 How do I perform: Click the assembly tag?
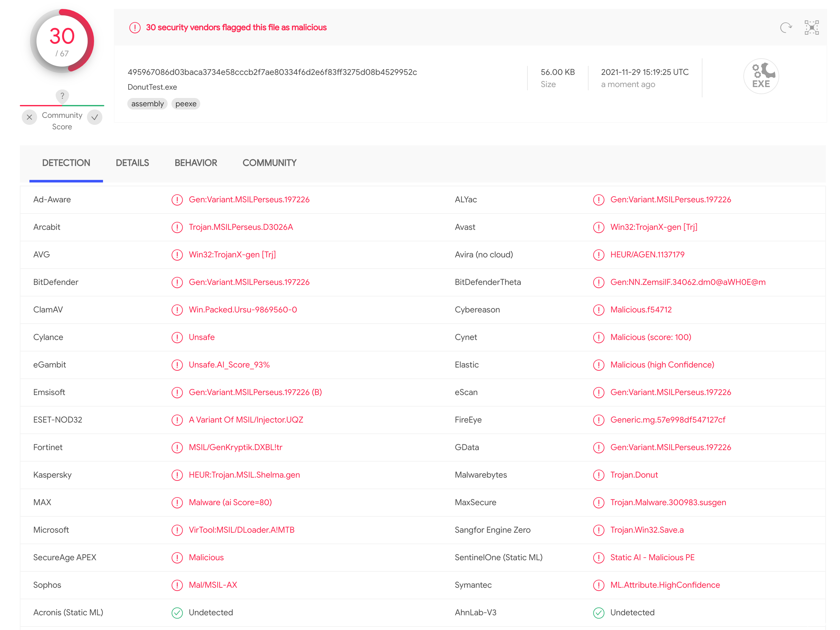[x=147, y=104]
